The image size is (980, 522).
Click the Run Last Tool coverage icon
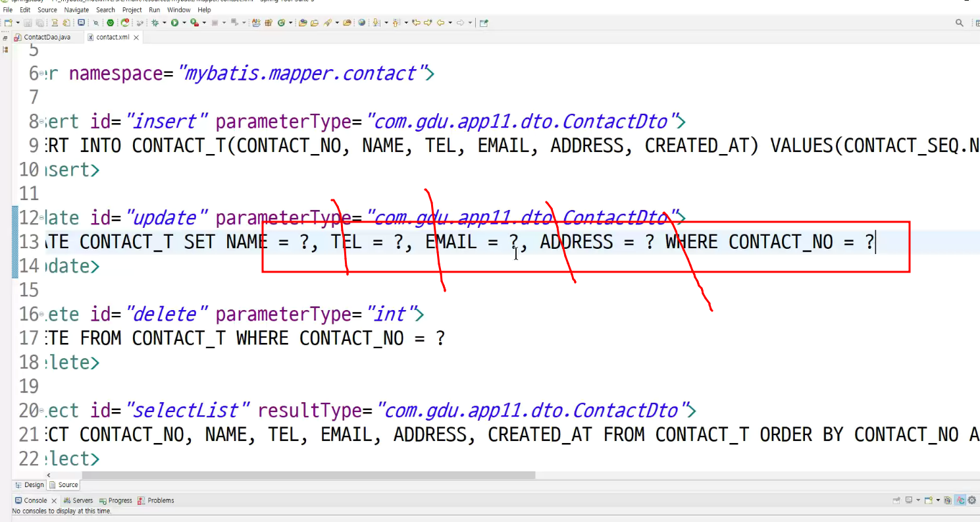[x=194, y=22]
